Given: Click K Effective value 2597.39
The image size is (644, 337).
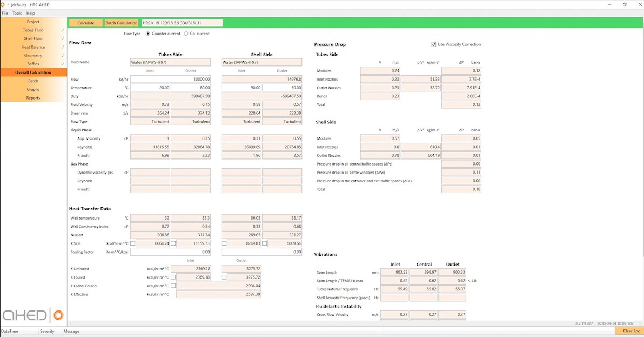Looking at the screenshot, I should [218, 294].
